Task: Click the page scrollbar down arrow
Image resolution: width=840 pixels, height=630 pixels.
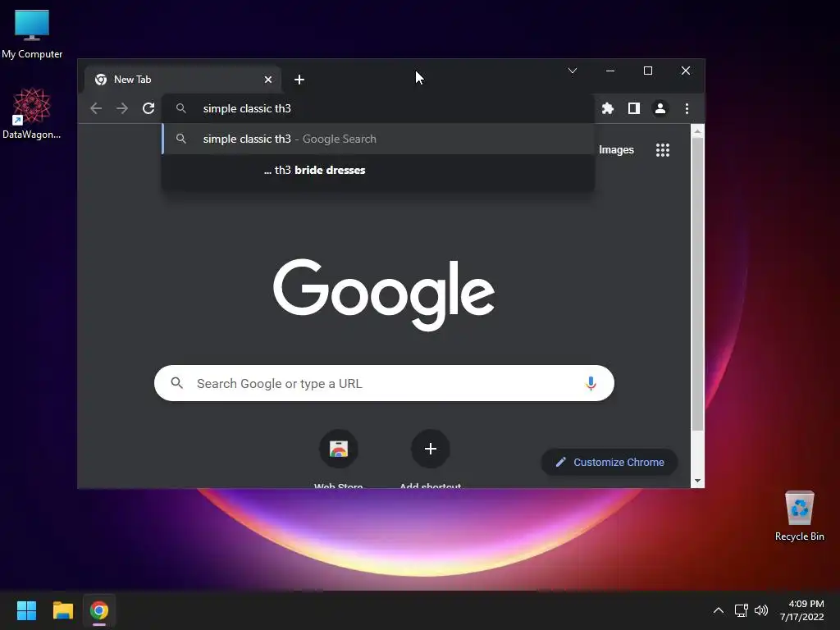Action: click(697, 481)
